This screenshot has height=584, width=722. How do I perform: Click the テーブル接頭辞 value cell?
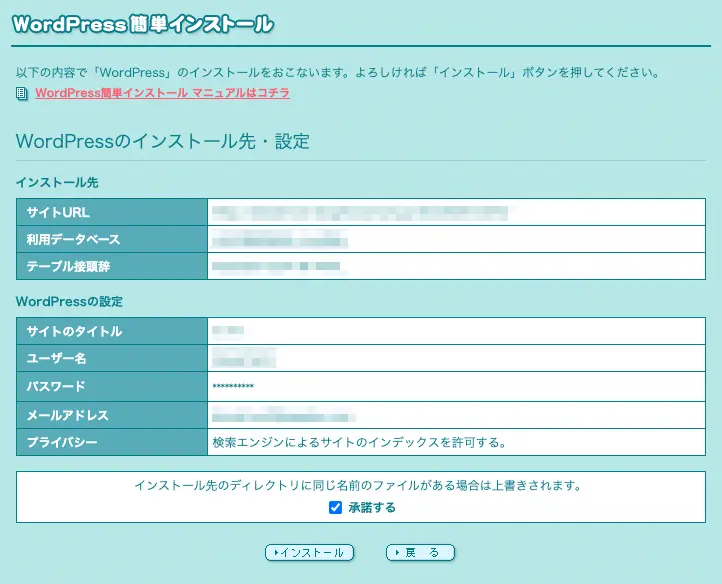pos(277,267)
